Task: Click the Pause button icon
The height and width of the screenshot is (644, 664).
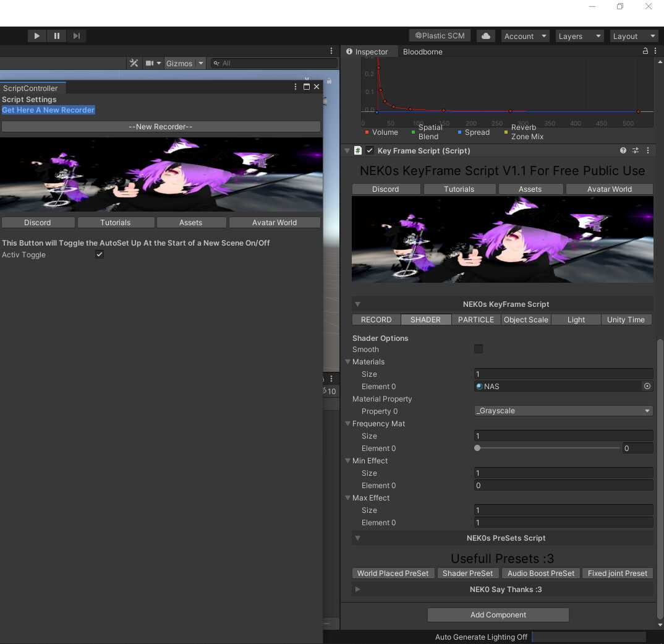Action: pos(57,36)
